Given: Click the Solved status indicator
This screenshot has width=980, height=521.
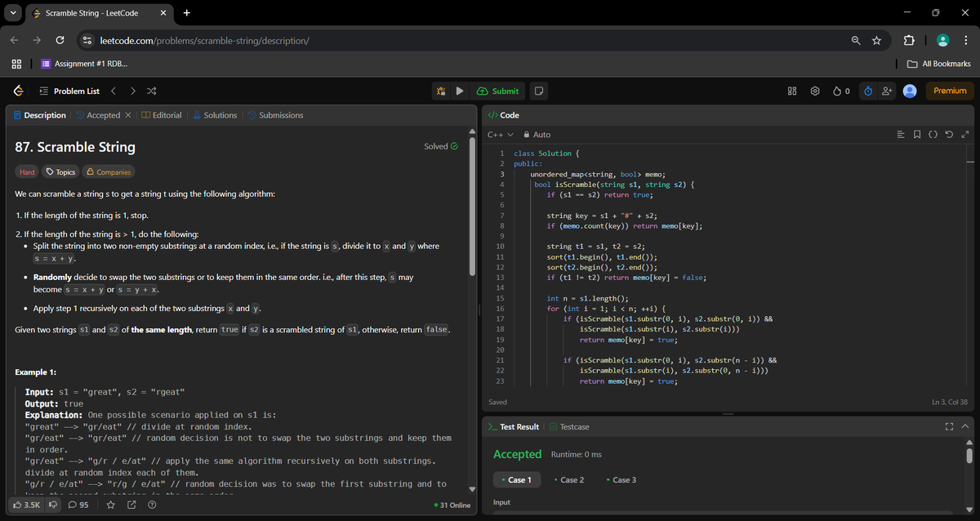Looking at the screenshot, I should [x=441, y=146].
